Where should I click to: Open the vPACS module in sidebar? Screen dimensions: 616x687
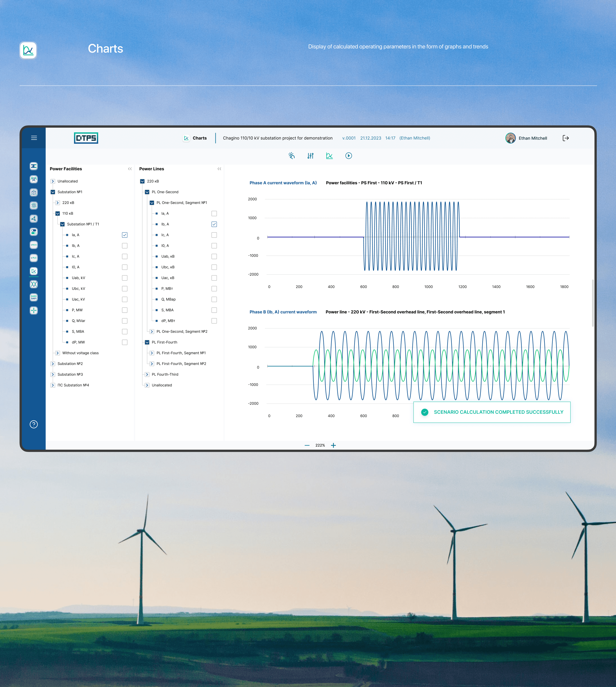coord(34,245)
